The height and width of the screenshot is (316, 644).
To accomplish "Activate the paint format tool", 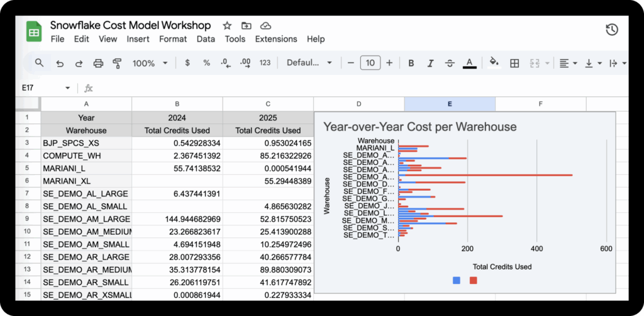I will tap(117, 64).
